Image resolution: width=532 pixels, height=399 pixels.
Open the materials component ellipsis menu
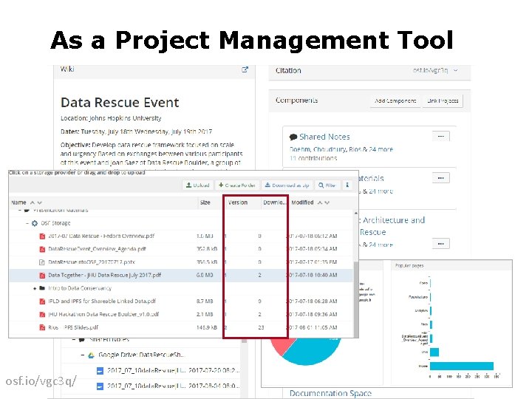[x=440, y=178]
